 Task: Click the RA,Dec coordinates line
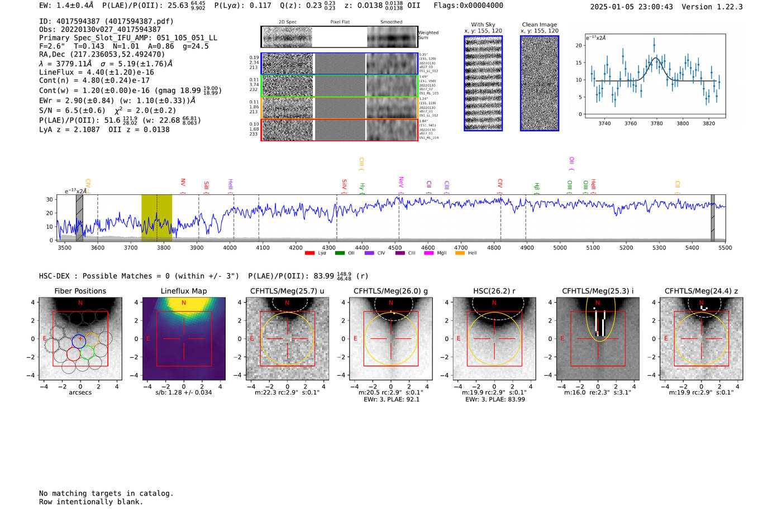tap(102, 55)
